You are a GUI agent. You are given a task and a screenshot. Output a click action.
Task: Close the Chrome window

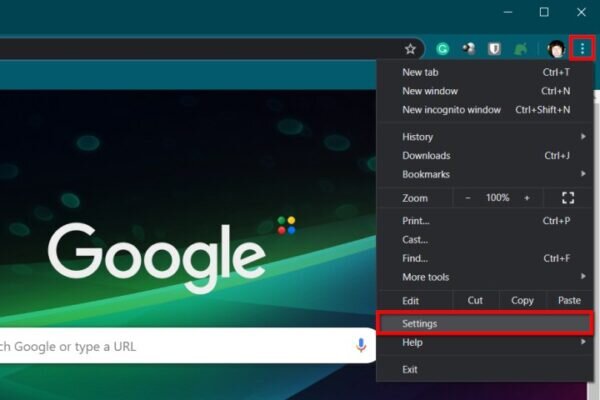581,12
